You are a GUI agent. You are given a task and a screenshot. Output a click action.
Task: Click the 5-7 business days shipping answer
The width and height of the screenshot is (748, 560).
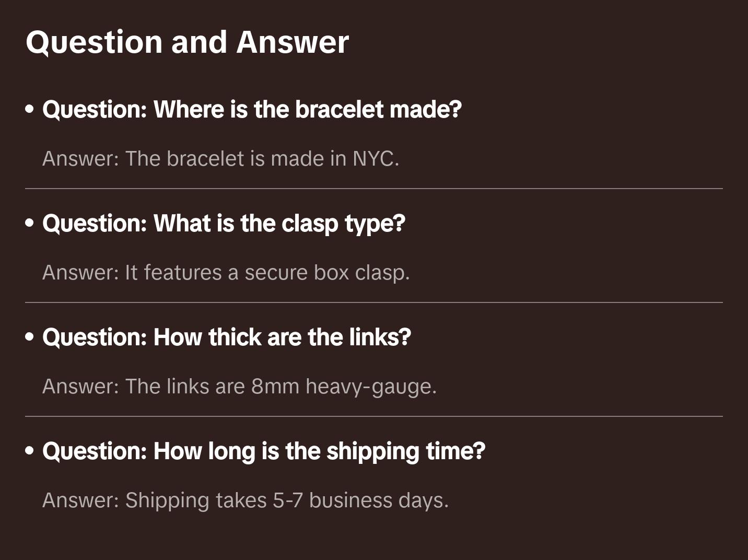[246, 500]
